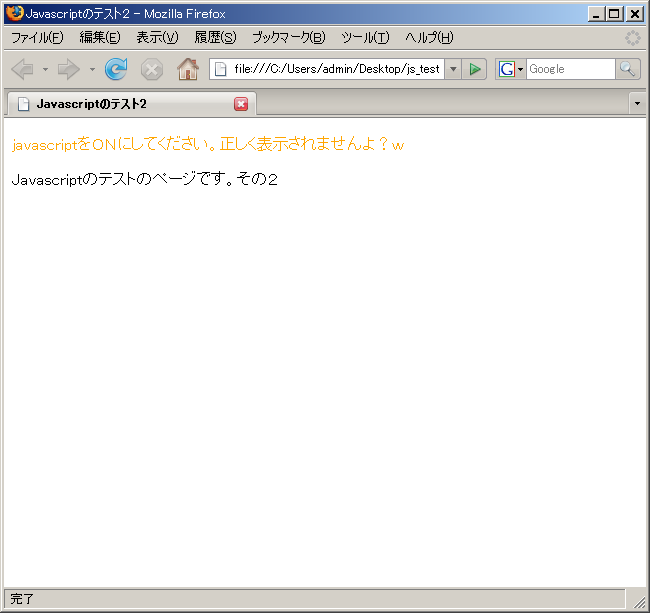Click the 完了 status bar text
The width and height of the screenshot is (650, 613).
22,598
